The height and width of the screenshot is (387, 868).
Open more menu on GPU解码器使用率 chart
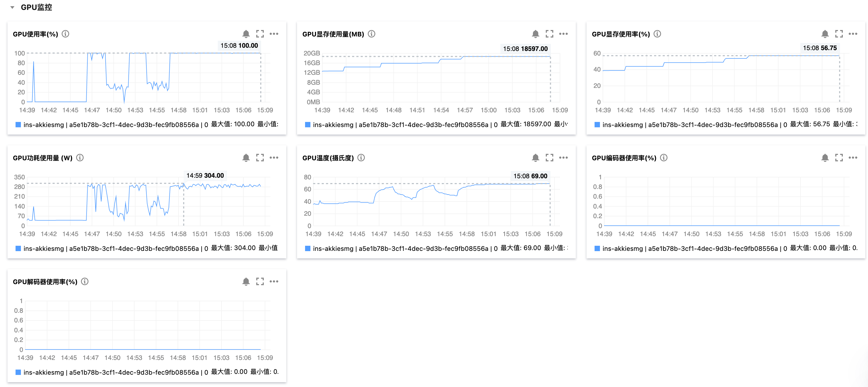274,282
